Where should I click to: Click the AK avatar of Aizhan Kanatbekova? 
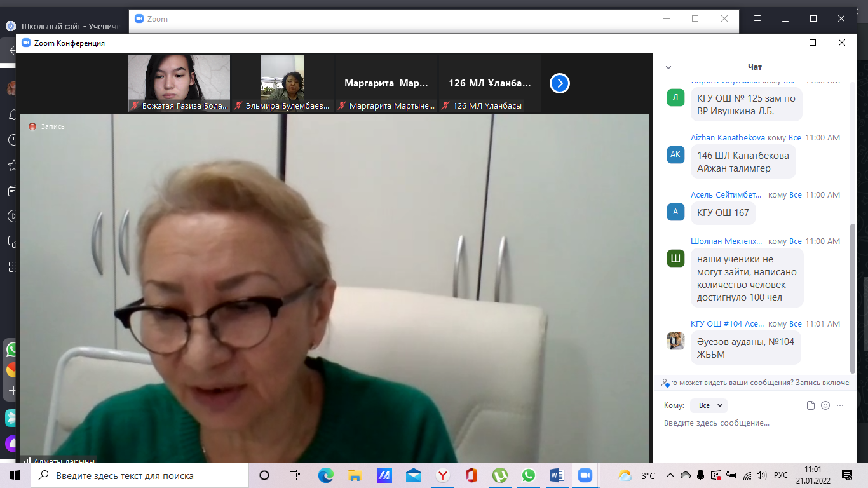click(675, 154)
